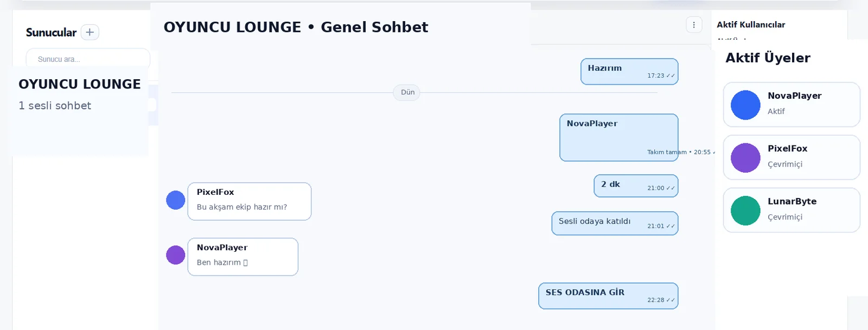
Task: Select the Hazırım message bubble
Action: [629, 72]
